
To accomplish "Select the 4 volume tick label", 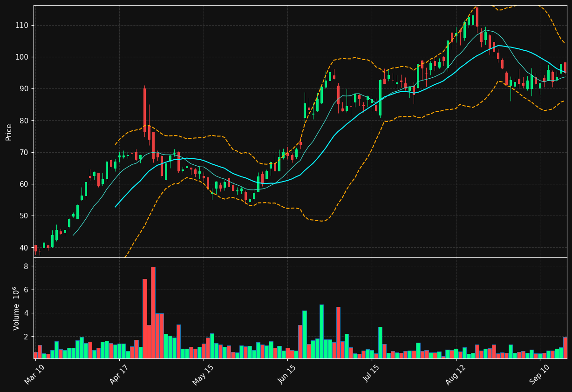I will [x=27, y=313].
